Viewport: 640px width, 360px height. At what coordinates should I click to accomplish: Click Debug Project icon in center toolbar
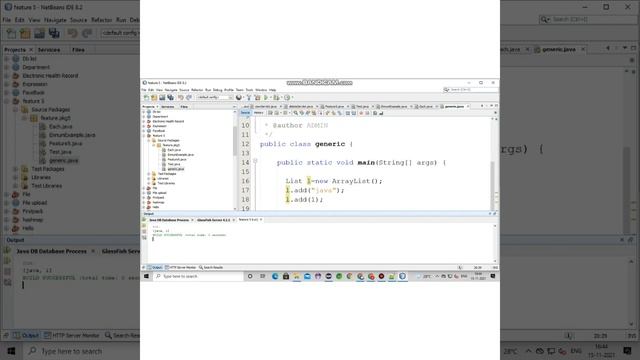point(276,98)
